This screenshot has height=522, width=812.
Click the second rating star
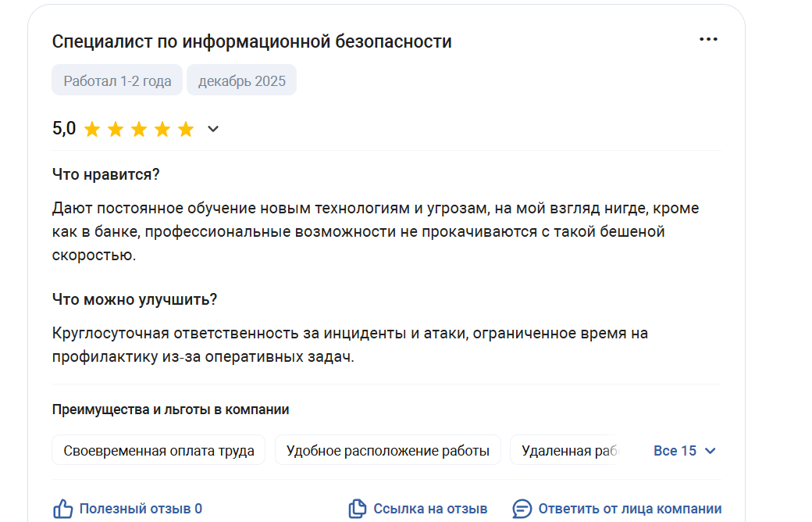tap(116, 130)
